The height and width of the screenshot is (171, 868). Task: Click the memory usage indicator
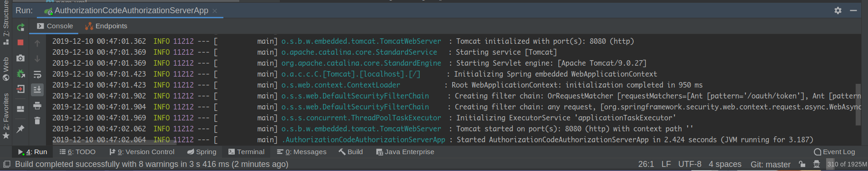(x=847, y=164)
